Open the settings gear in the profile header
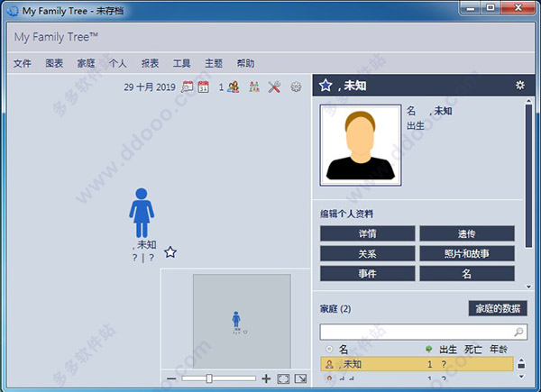Screen dimensions: 541x392 (x=520, y=85)
